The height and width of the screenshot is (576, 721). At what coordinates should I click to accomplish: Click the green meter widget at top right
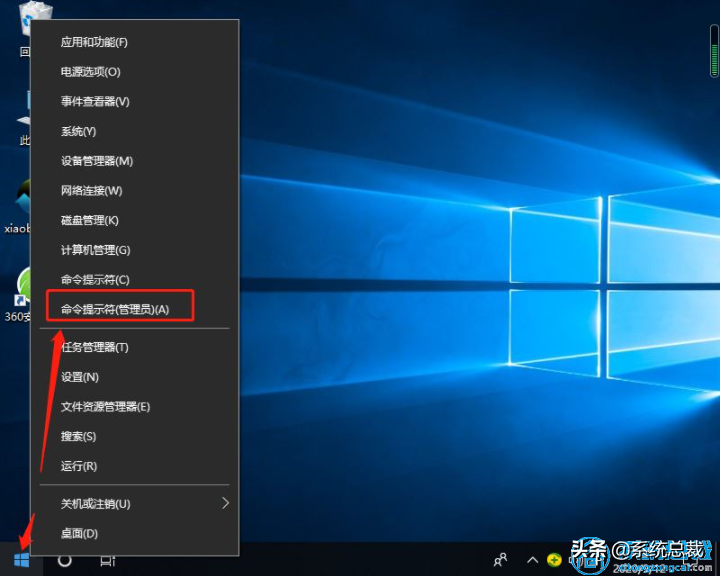tap(713, 52)
